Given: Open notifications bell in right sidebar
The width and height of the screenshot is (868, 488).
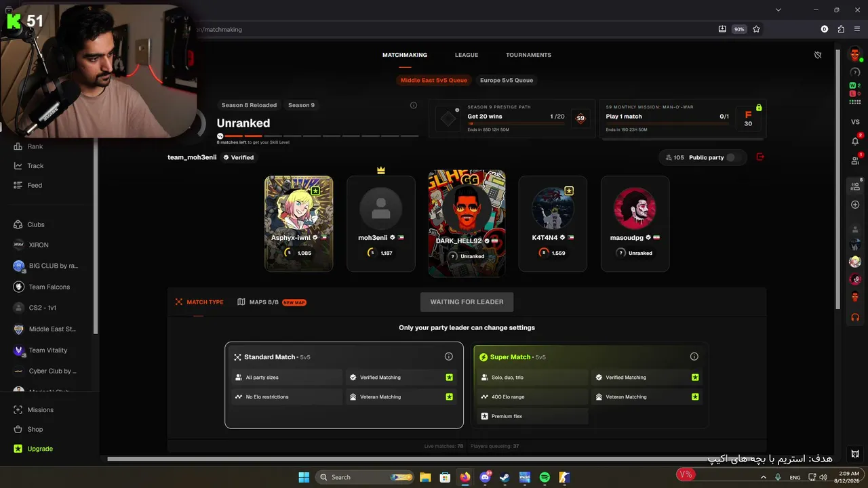Looking at the screenshot, I should tap(855, 141).
